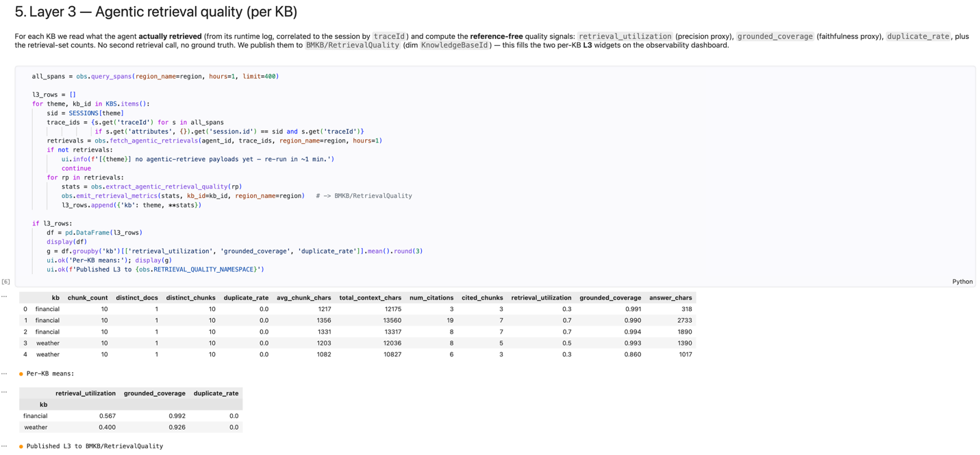Click the 'answer_chars' column header
Viewport: 980px width, 455px height.
(670, 297)
